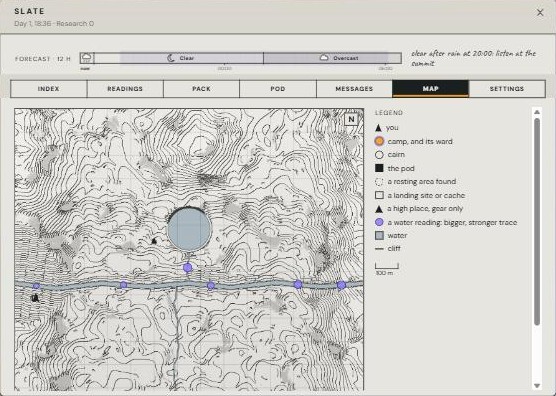The image size is (556, 396).
Task: Click the Clear moon forecast segment
Action: tap(179, 58)
